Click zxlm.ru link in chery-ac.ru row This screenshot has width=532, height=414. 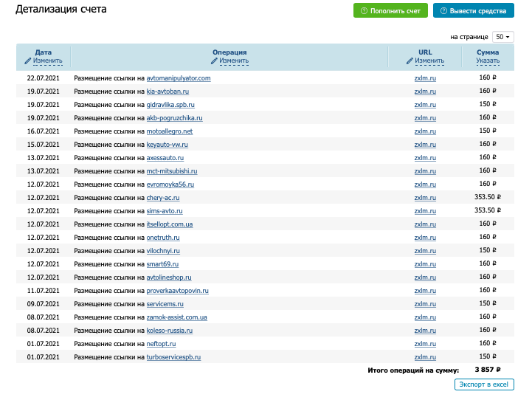tap(425, 198)
